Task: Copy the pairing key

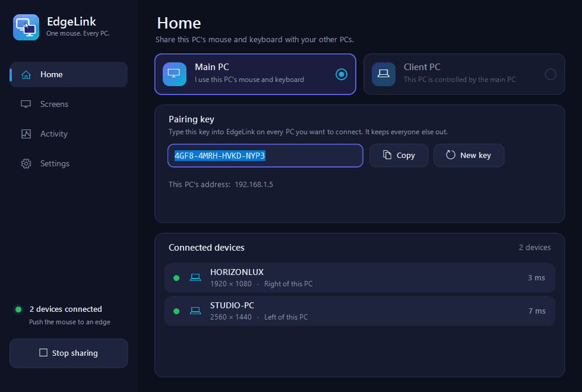Action: click(398, 156)
